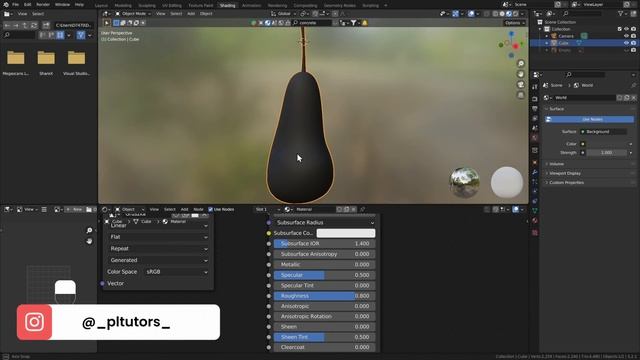Collapse the Surface panel in World properties
Screen dimensions: 640x360
[x=556, y=109]
